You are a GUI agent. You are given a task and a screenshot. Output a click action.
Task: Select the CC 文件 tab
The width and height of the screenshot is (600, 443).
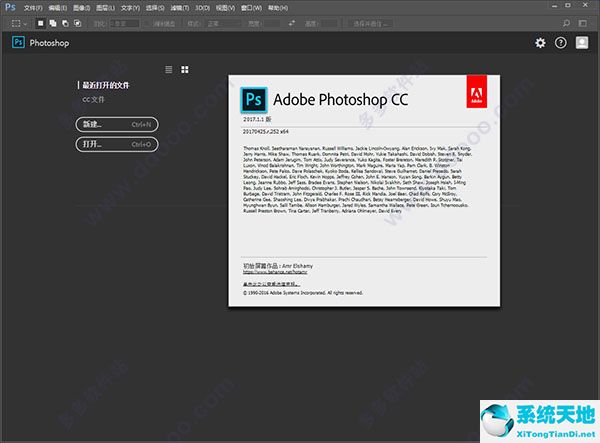(93, 99)
